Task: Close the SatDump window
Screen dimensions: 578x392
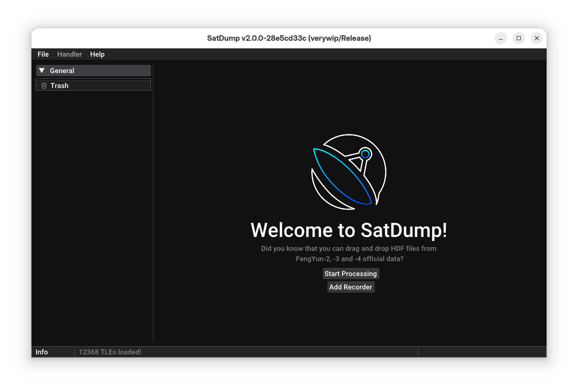Action: (537, 38)
